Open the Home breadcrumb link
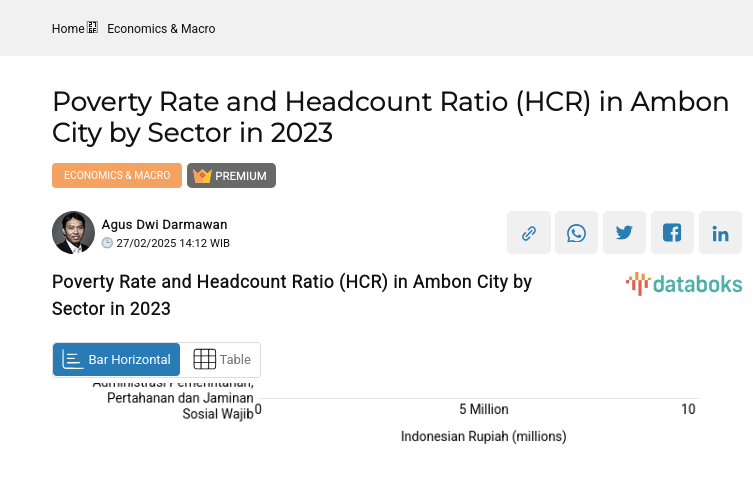753x498 pixels. 68,29
